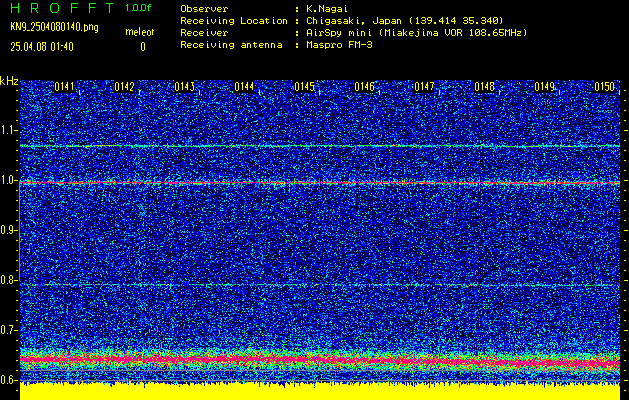Select the file name KN9_2504080140.png
The width and height of the screenshot is (629, 400).
coord(54,27)
